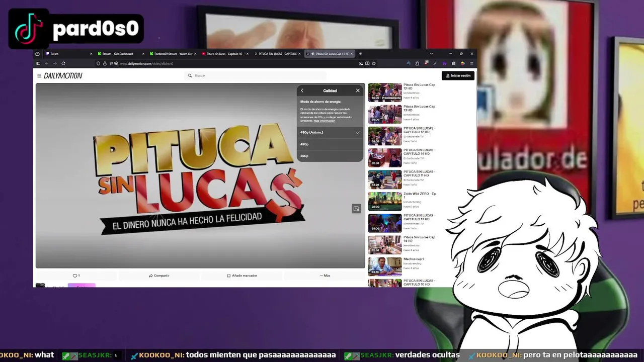Click the shield tracking protection icon
The width and height of the screenshot is (644, 362).
98,63
